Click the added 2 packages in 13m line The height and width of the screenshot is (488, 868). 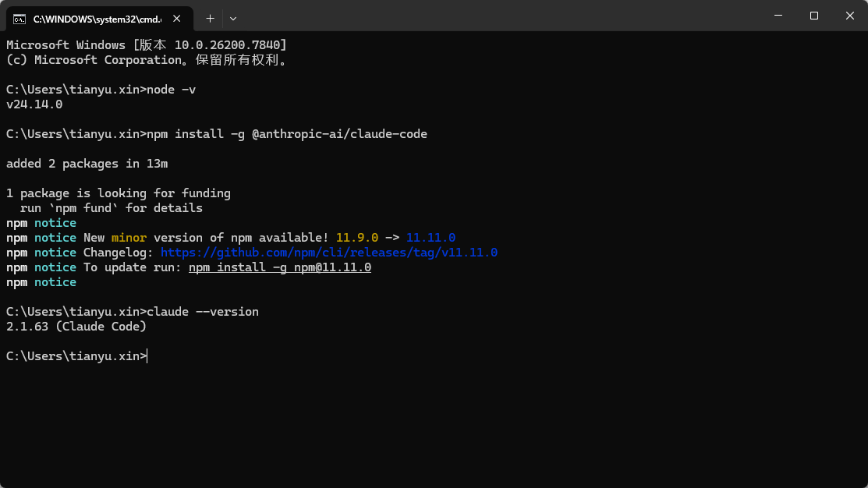click(x=87, y=164)
